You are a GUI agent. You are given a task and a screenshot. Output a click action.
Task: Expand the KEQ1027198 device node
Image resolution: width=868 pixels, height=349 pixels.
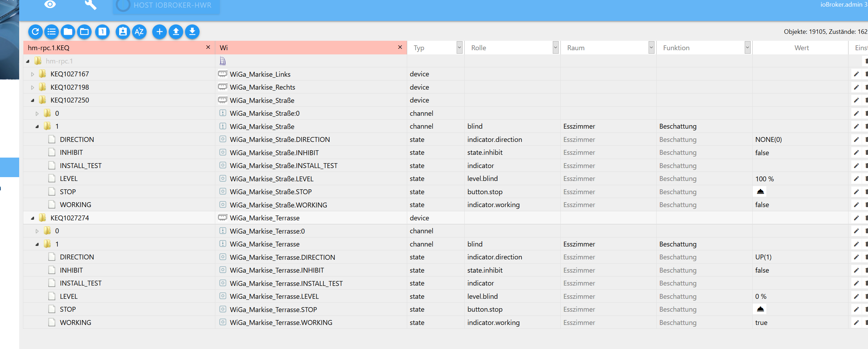(32, 88)
